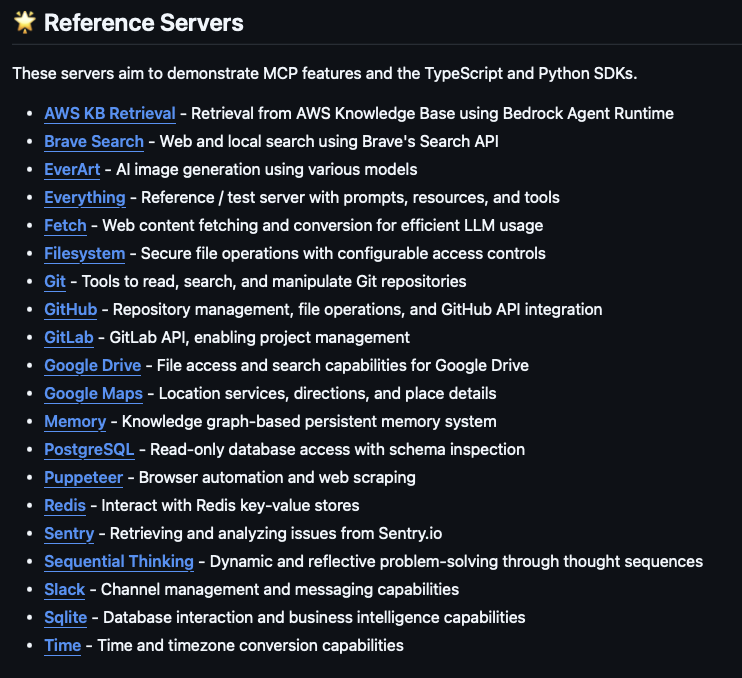Click the Git server link
The width and height of the screenshot is (742, 678).
pos(55,281)
